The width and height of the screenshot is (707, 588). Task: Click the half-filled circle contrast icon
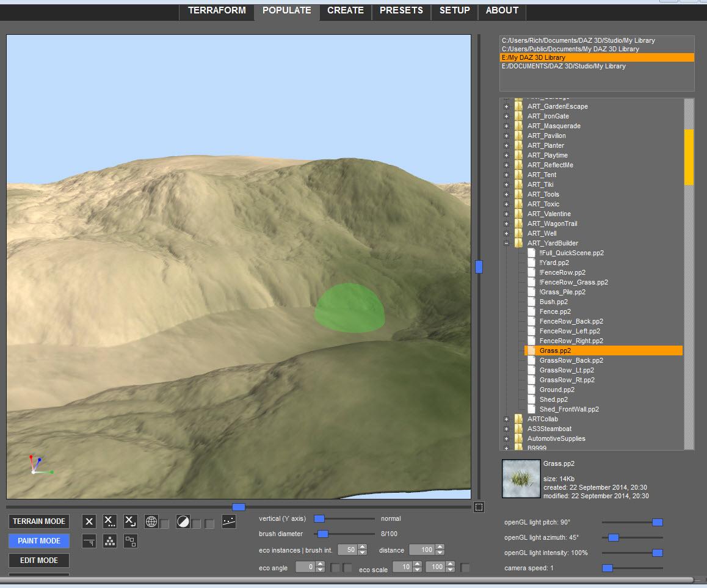[x=183, y=521]
